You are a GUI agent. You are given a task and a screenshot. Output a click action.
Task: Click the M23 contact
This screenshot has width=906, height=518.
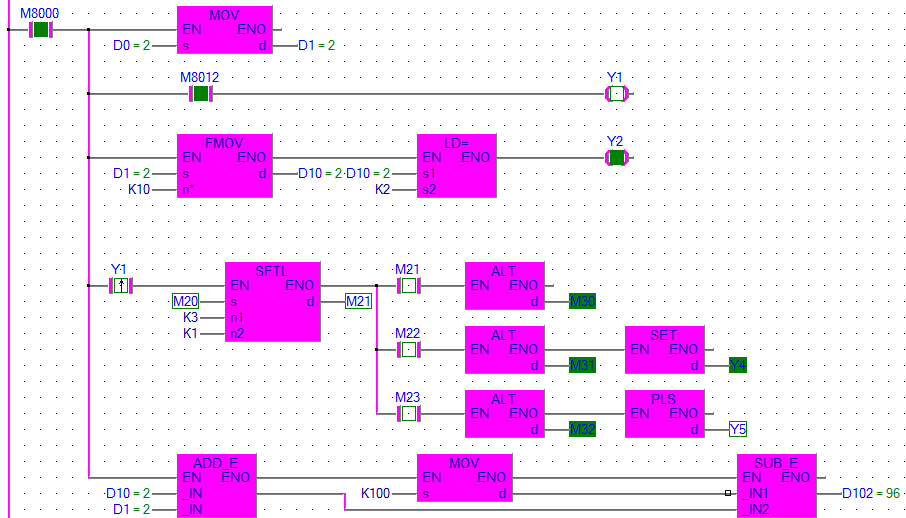point(408,414)
